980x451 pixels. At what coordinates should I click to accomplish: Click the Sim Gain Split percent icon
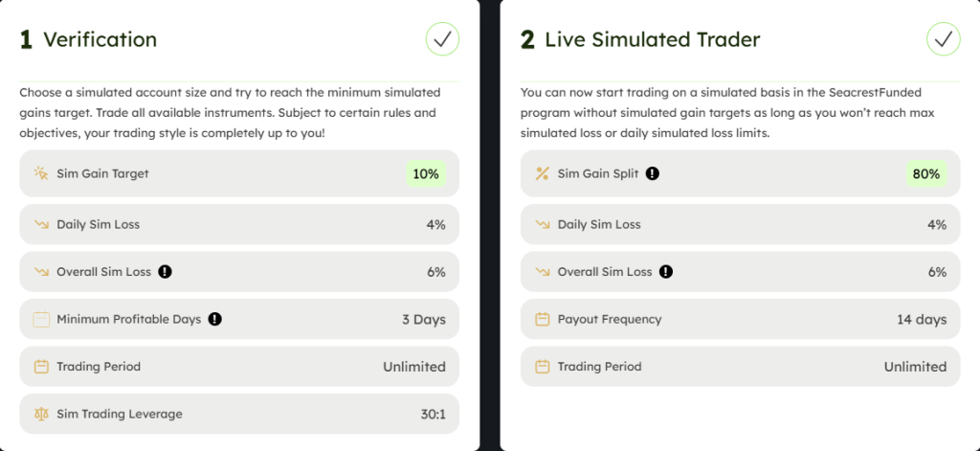pyautogui.click(x=542, y=173)
